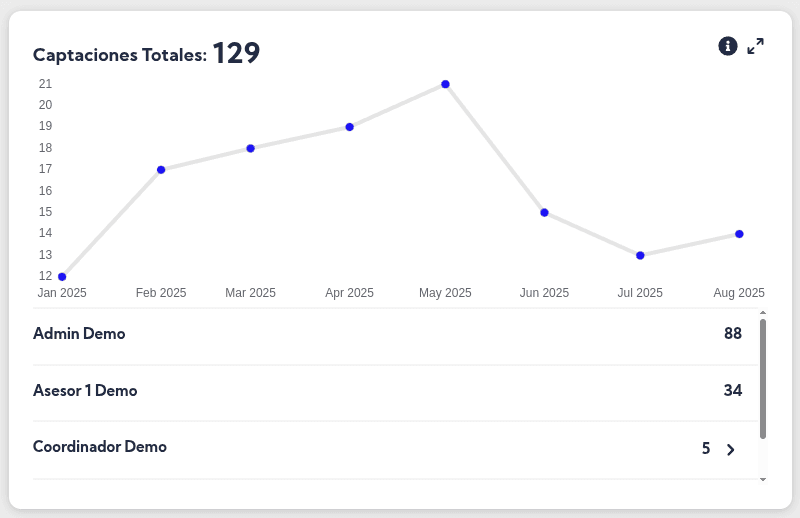The height and width of the screenshot is (518, 800).
Task: Click the scrollbar down arrow
Action: (763, 480)
